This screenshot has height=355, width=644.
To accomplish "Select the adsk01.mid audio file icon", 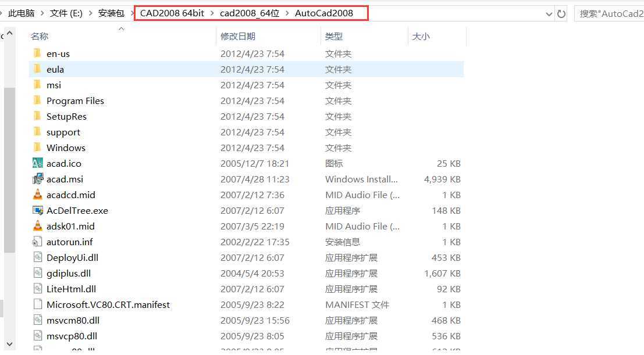I will (37, 226).
